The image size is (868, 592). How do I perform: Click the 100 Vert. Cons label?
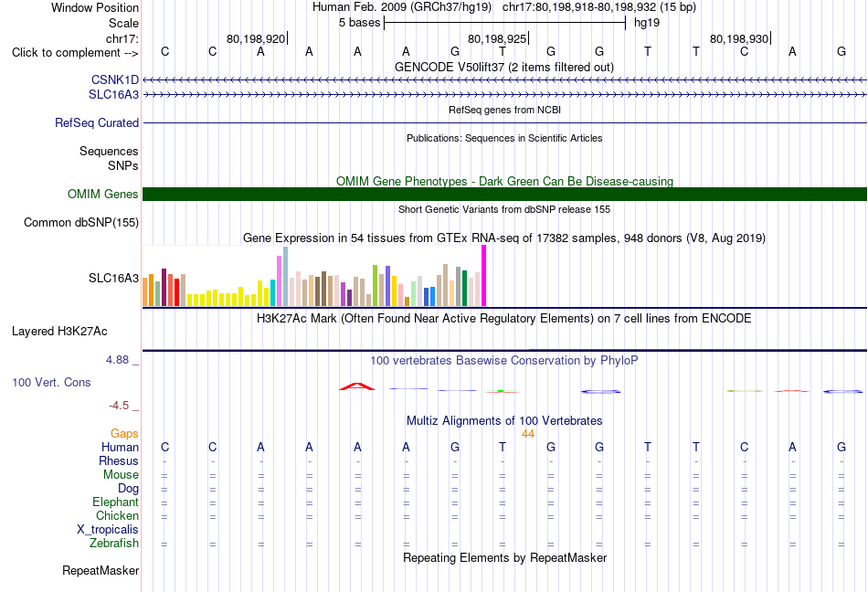click(x=51, y=382)
